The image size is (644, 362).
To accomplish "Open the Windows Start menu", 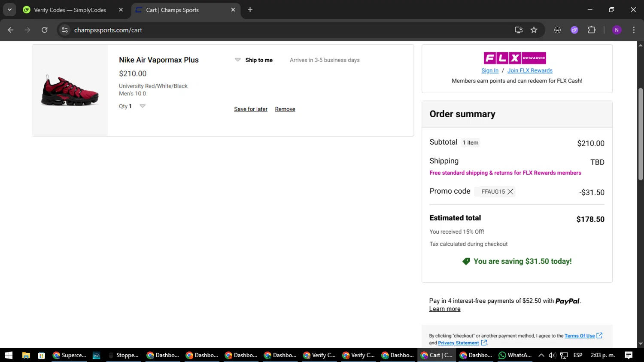I will (9, 355).
